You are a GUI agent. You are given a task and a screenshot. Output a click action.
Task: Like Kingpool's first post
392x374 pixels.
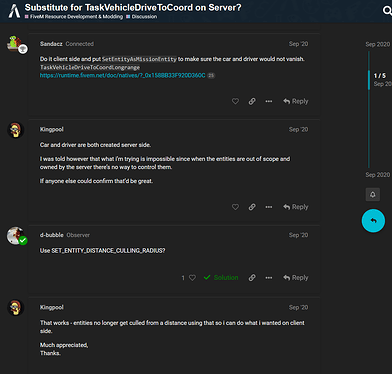[x=235, y=207]
